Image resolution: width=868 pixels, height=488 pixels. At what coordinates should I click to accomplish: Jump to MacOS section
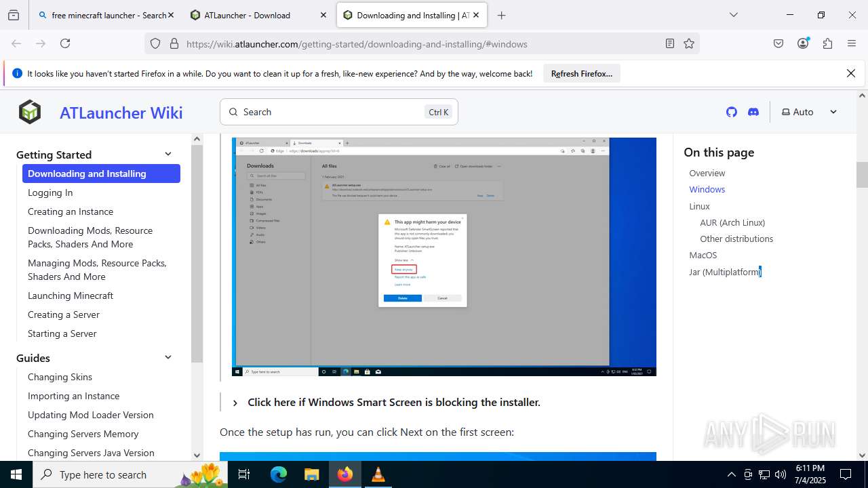(703, 255)
